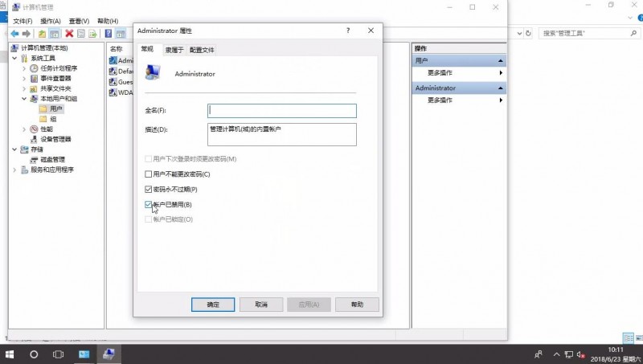The width and height of the screenshot is (643, 364).
Task: Click the Administrator user icon in list
Action: [113, 61]
